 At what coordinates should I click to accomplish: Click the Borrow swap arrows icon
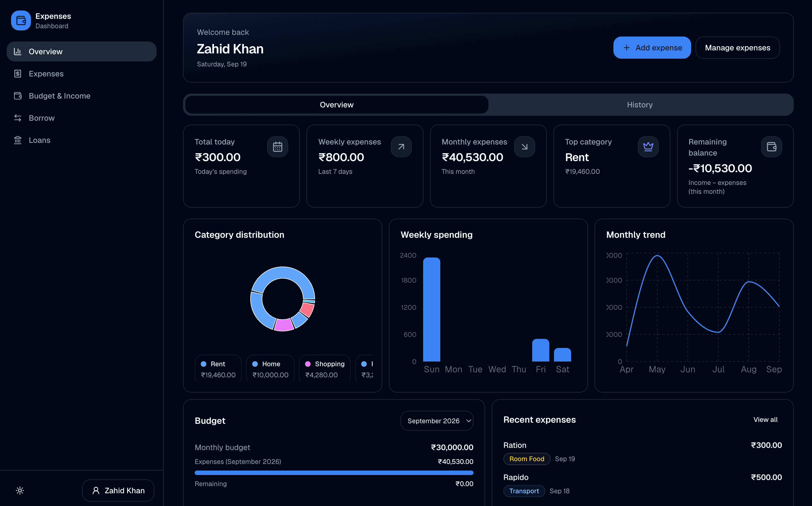[18, 118]
